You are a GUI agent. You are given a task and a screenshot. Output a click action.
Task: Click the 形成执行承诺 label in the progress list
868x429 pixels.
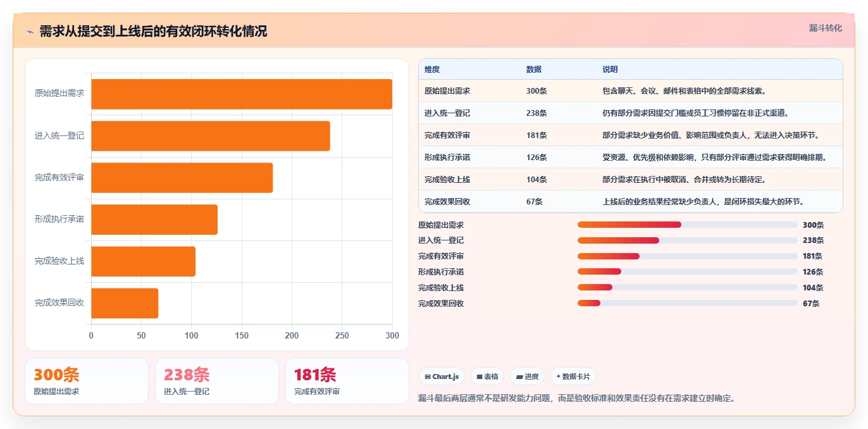(441, 271)
